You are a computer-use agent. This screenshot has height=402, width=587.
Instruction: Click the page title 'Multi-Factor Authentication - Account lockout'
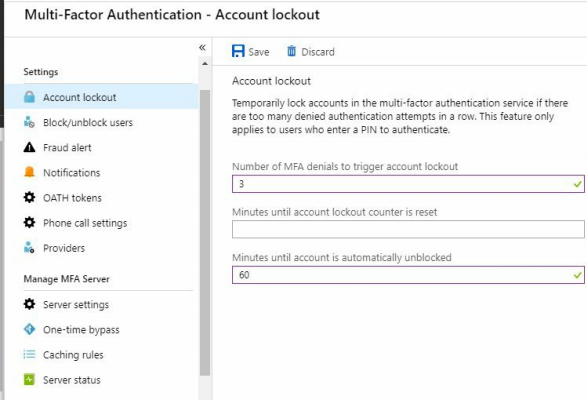point(172,15)
